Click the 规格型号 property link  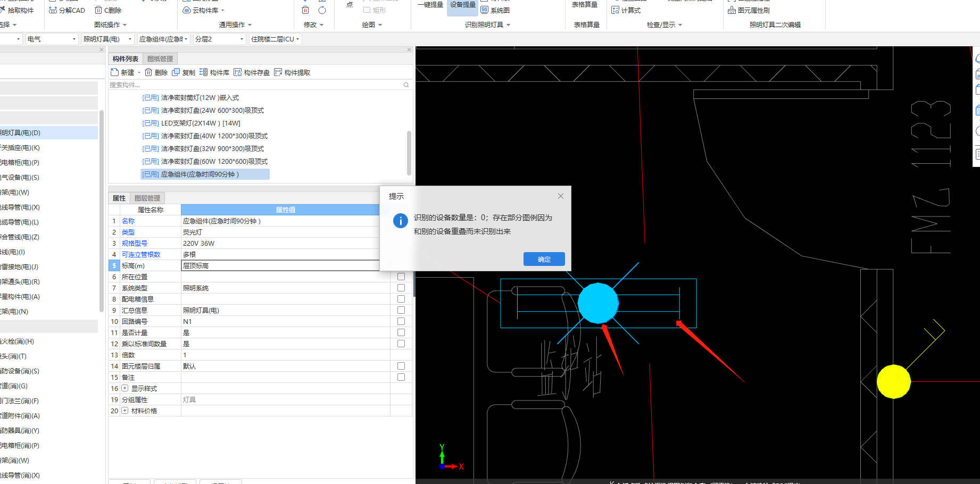tap(135, 243)
